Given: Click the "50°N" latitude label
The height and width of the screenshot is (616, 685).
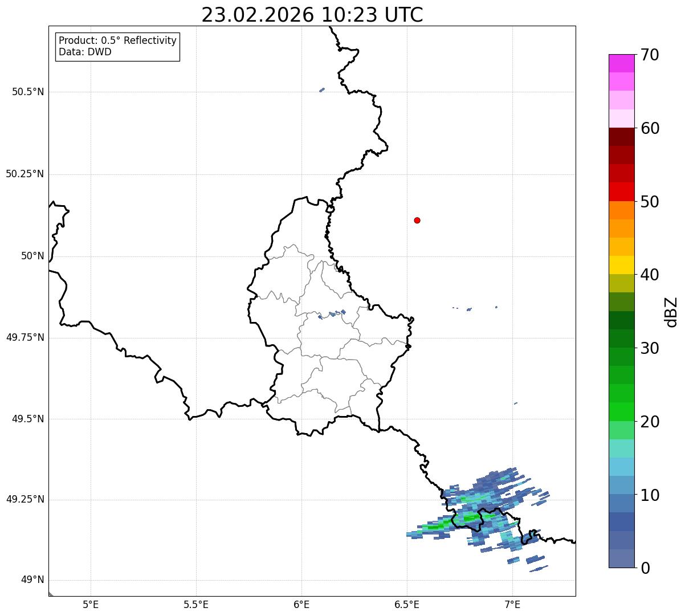Looking at the screenshot, I should pyautogui.click(x=32, y=256).
